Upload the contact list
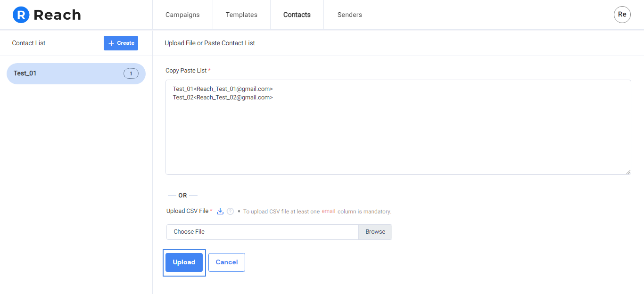 [x=184, y=262]
